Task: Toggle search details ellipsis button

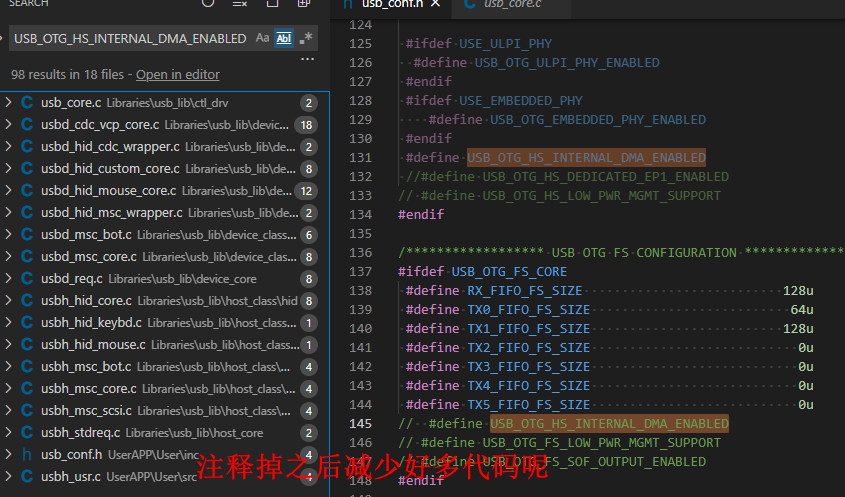Action: [x=307, y=59]
